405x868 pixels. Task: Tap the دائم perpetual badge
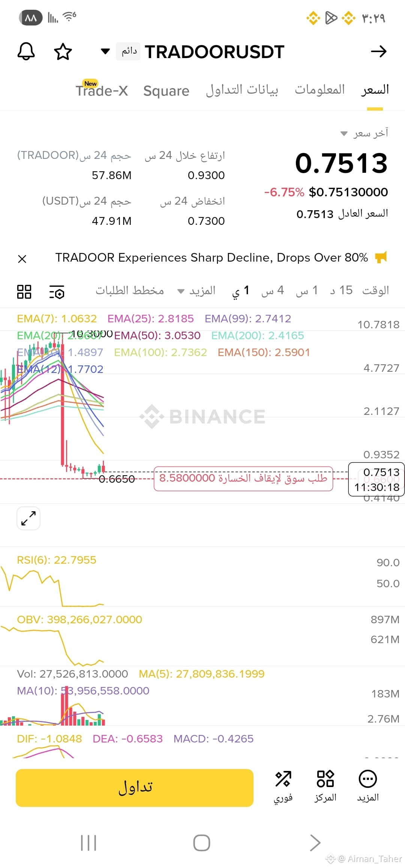129,51
